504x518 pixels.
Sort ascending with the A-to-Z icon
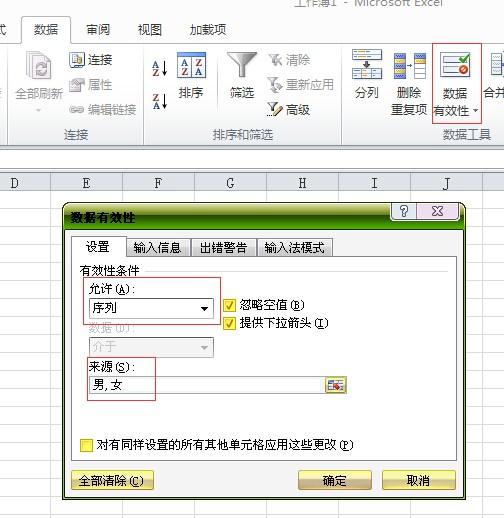click(160, 68)
